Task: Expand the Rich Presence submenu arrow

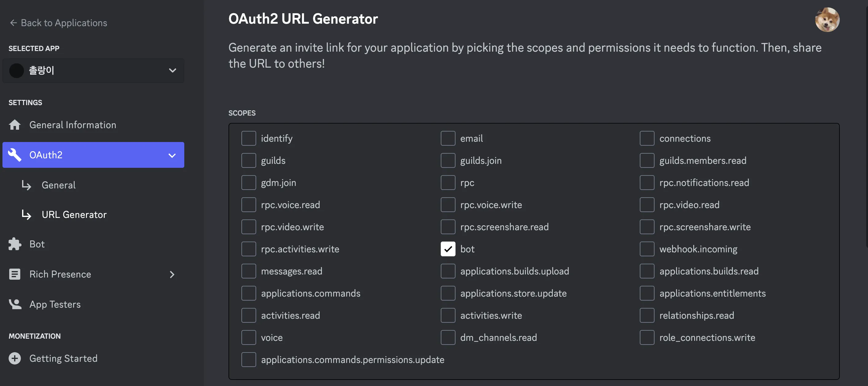Action: coord(172,274)
